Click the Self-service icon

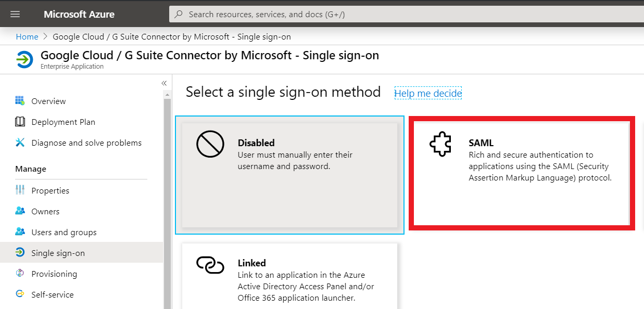pyautogui.click(x=20, y=294)
